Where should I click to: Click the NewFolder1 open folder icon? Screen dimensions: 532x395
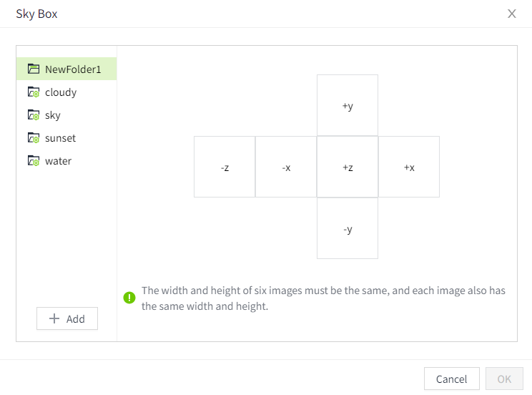tap(34, 69)
